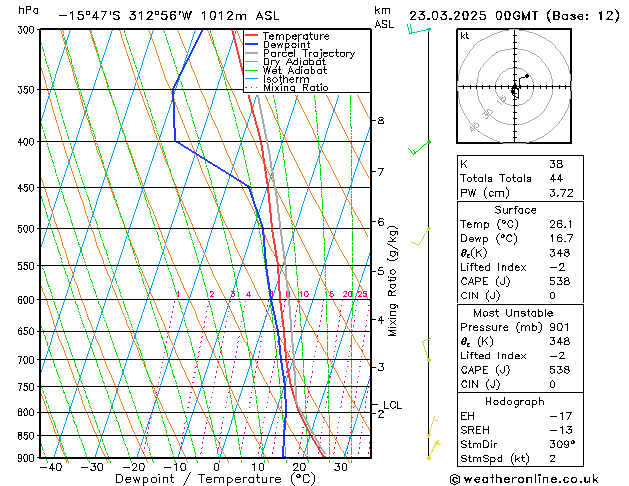Click the '20' temperature axis label
This screenshot has width=629, height=486.
[299, 467]
